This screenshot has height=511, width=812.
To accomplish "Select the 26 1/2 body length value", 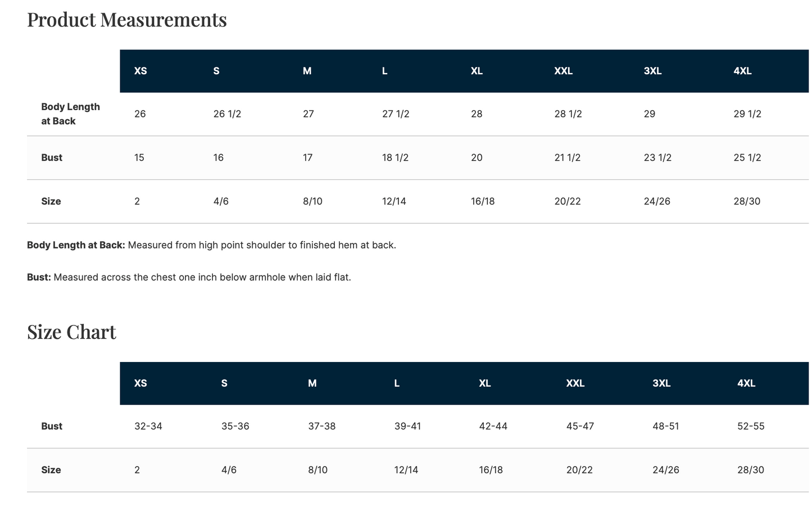I will click(x=227, y=114).
